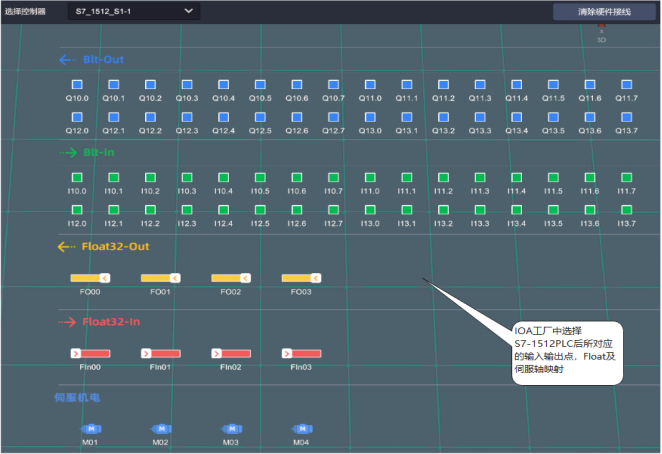Click the I12.0 green input node
Image resolution: width=662 pixels, height=454 pixels.
coord(77,210)
